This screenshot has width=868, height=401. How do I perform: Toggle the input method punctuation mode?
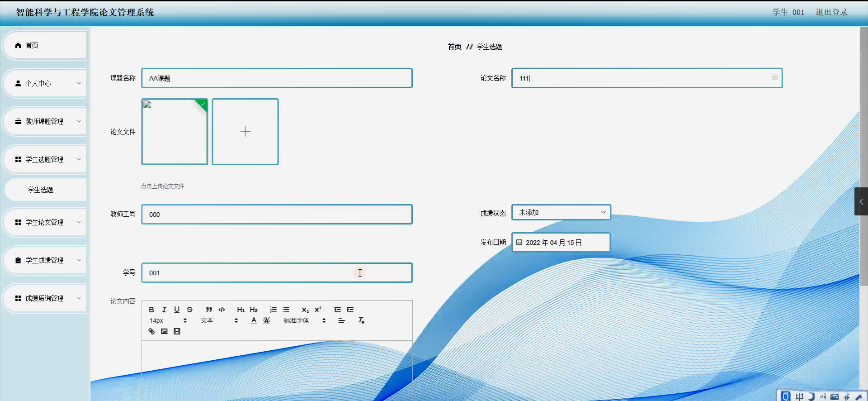(x=823, y=396)
